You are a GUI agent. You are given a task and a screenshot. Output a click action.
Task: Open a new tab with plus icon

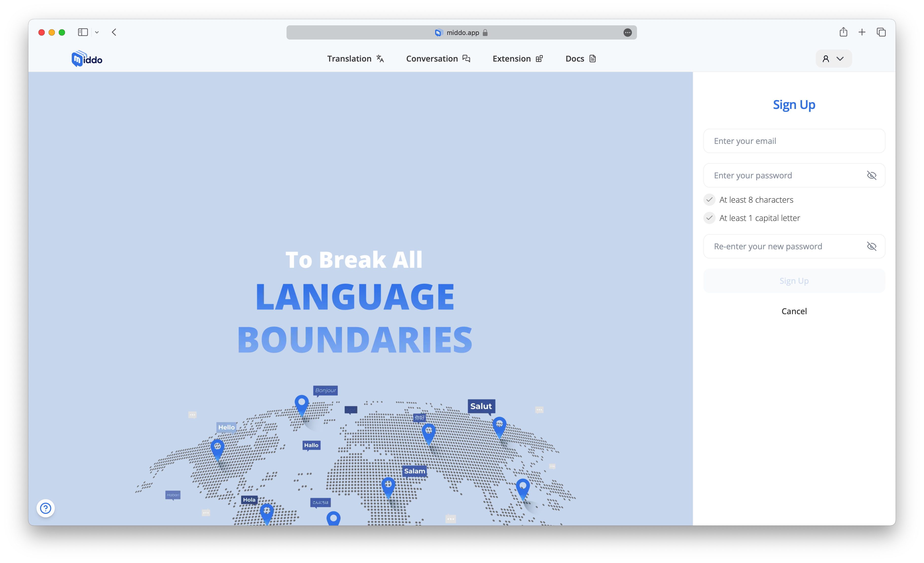click(862, 32)
